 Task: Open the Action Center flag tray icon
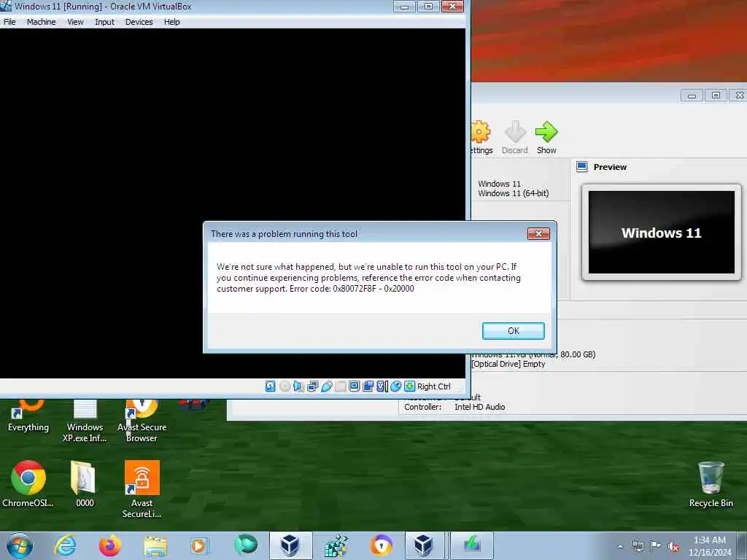[655, 546]
